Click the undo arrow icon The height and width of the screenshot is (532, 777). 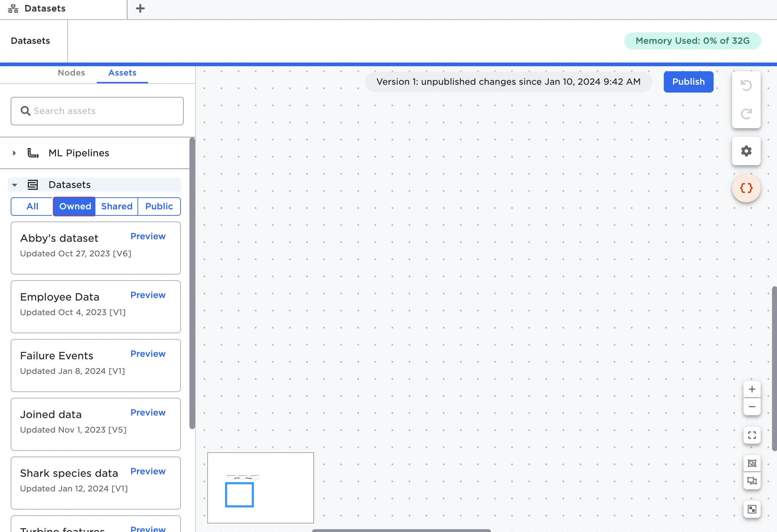point(746,85)
